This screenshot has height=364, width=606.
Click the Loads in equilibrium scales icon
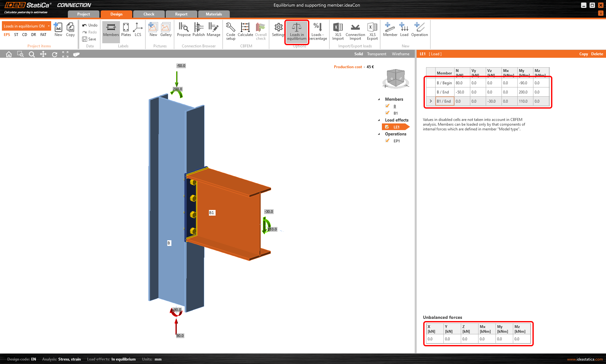tap(296, 28)
